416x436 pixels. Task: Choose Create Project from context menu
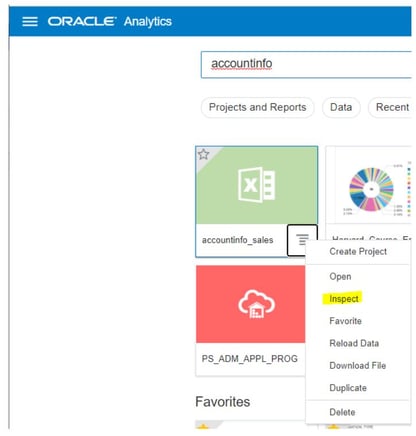358,252
